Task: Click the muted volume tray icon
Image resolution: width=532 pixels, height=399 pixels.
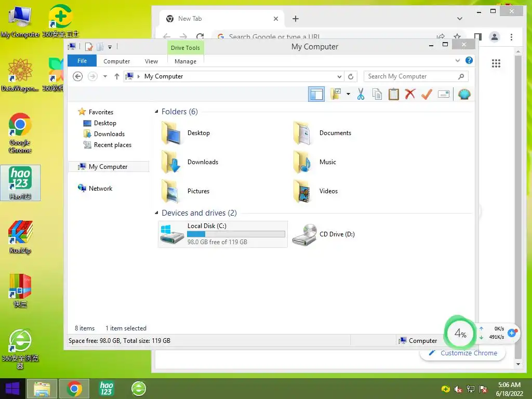Action: click(458, 390)
